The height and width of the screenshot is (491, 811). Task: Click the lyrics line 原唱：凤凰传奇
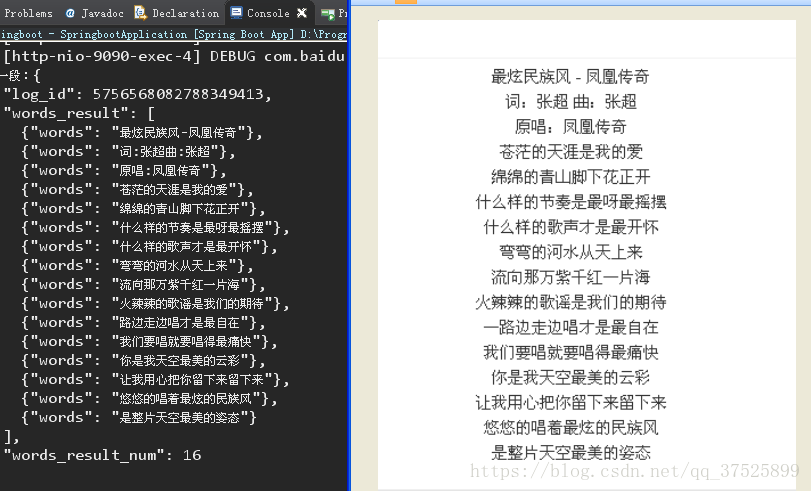click(570, 127)
